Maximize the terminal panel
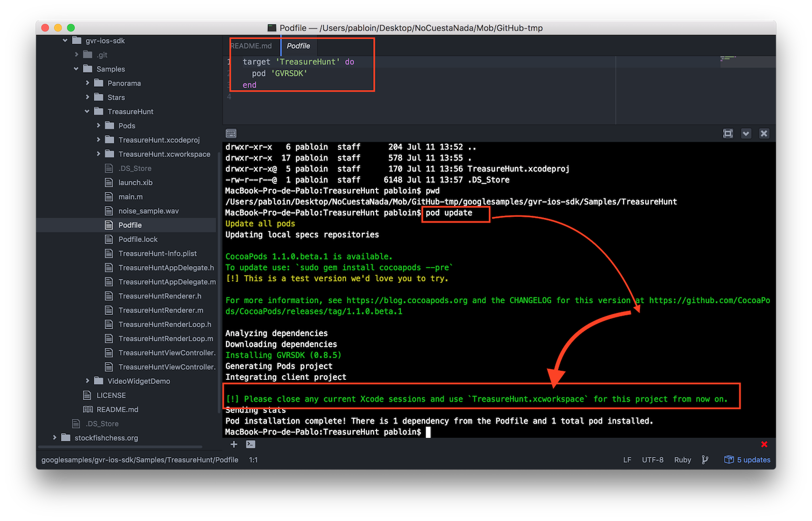The width and height of the screenshot is (812, 521). [x=728, y=134]
